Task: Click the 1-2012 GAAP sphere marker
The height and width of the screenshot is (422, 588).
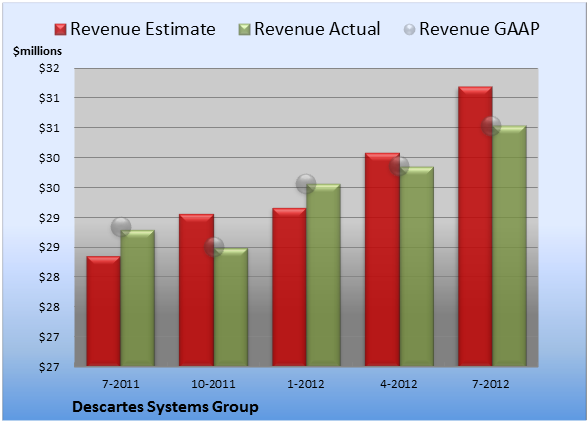Action: tap(306, 184)
